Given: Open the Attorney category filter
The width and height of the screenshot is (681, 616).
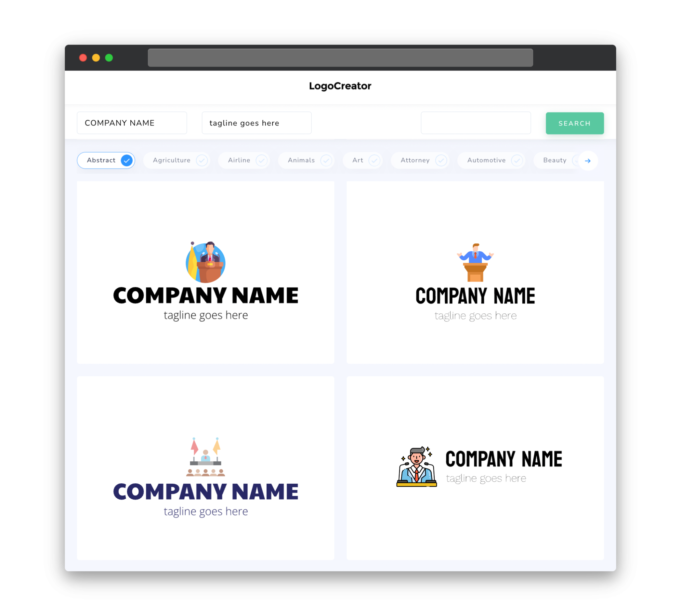Looking at the screenshot, I should [x=421, y=160].
